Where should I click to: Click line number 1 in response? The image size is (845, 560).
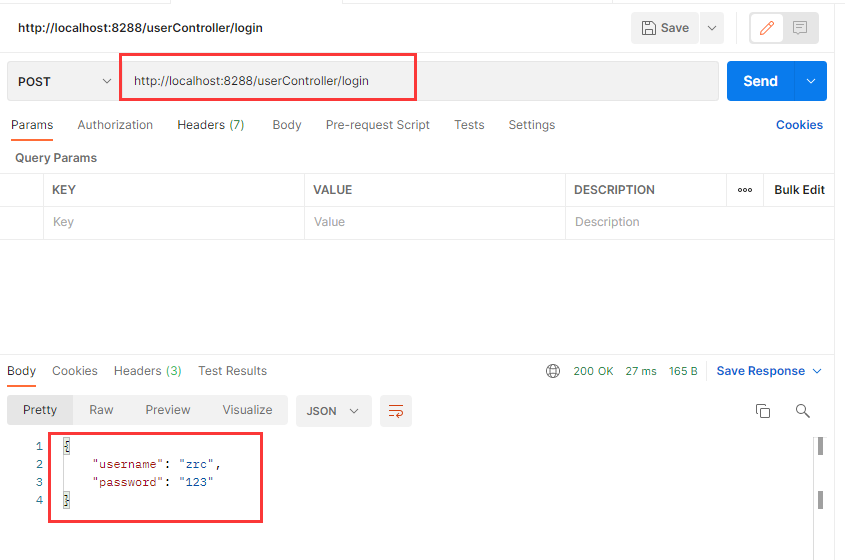click(39, 446)
